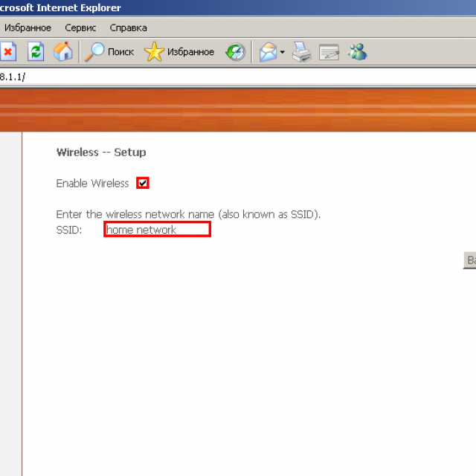The height and width of the screenshot is (476, 476).
Task: Open the Справка menu
Action: point(128,28)
